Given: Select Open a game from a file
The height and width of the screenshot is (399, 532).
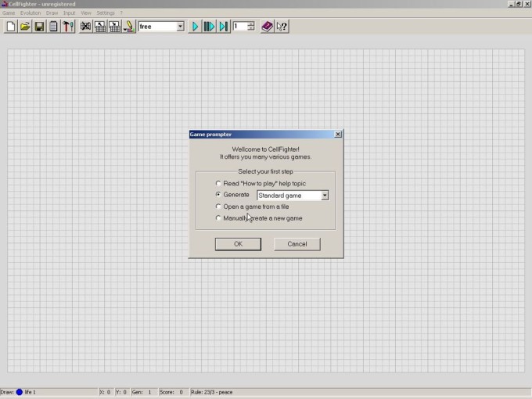Looking at the screenshot, I should 253,207.
